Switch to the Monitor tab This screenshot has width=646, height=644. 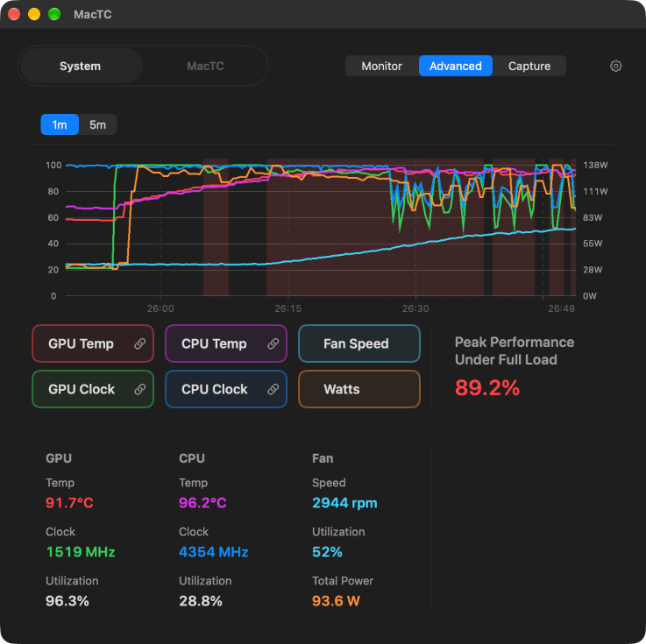tap(381, 66)
